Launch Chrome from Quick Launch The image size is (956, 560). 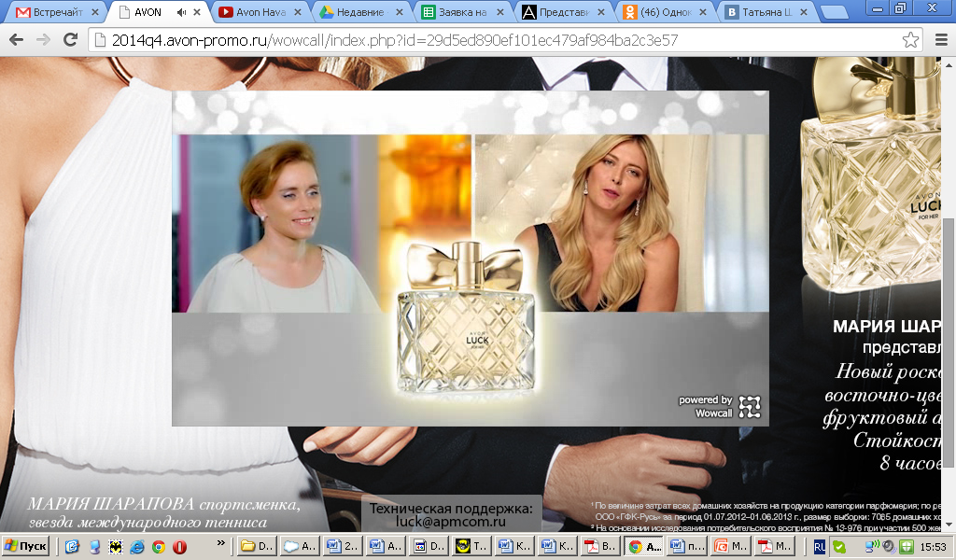click(159, 547)
